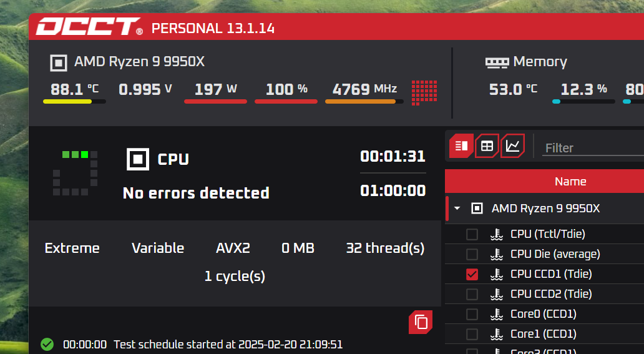Click the green test-started status icon
This screenshot has height=354, width=644.
[x=47, y=344]
